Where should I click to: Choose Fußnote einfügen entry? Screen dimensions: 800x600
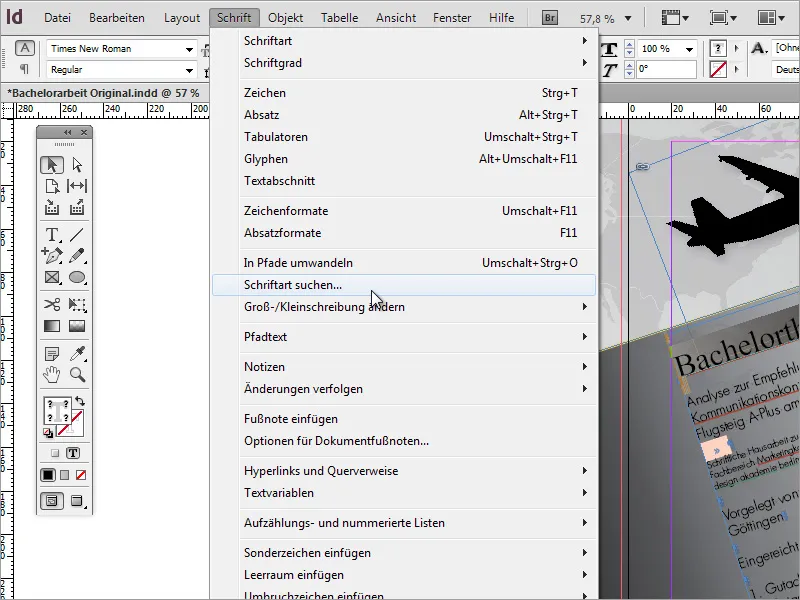[404, 419]
